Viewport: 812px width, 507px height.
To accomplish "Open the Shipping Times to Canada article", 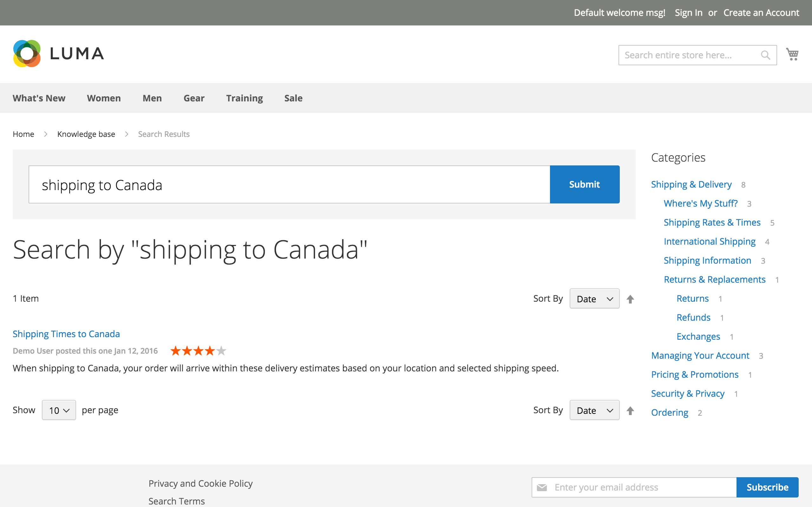I will point(66,334).
